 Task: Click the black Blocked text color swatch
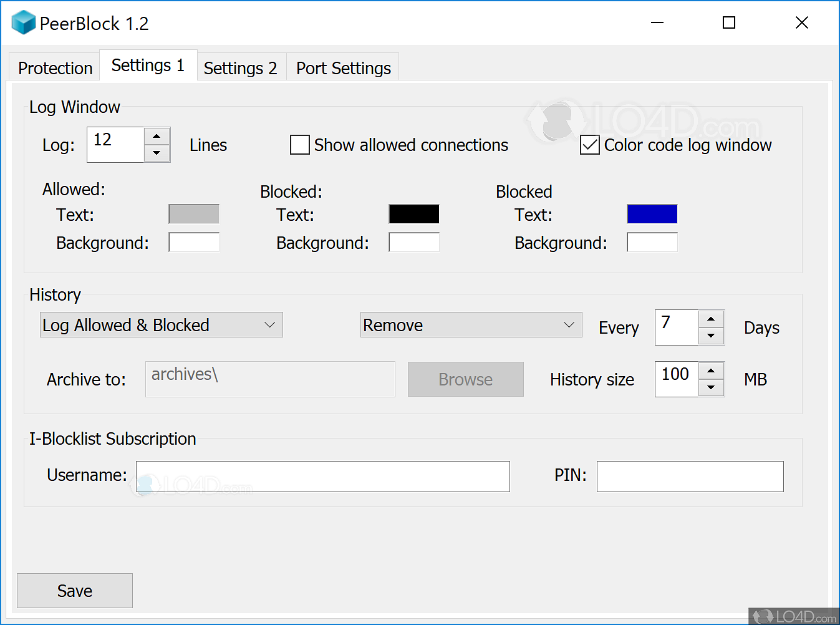coord(414,214)
